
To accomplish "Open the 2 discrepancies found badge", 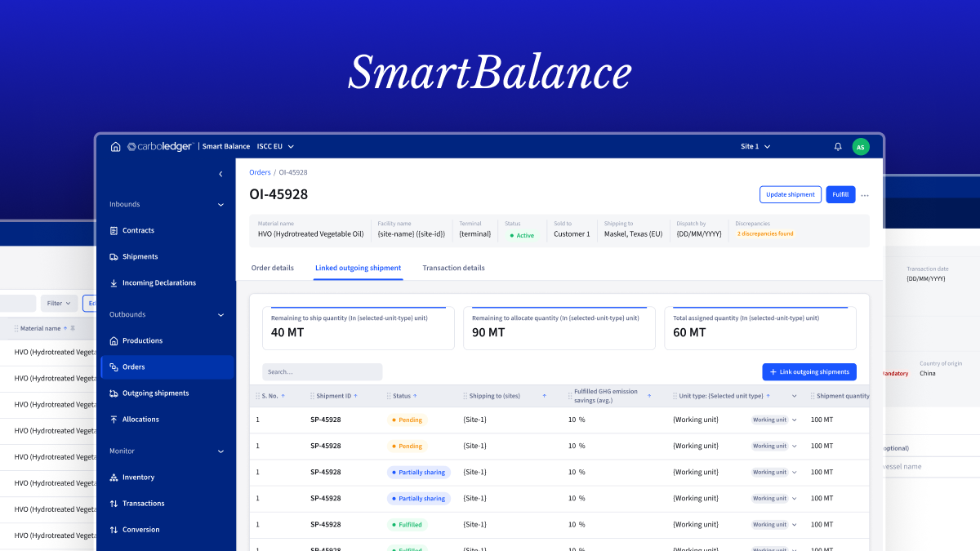I will 765,233.
